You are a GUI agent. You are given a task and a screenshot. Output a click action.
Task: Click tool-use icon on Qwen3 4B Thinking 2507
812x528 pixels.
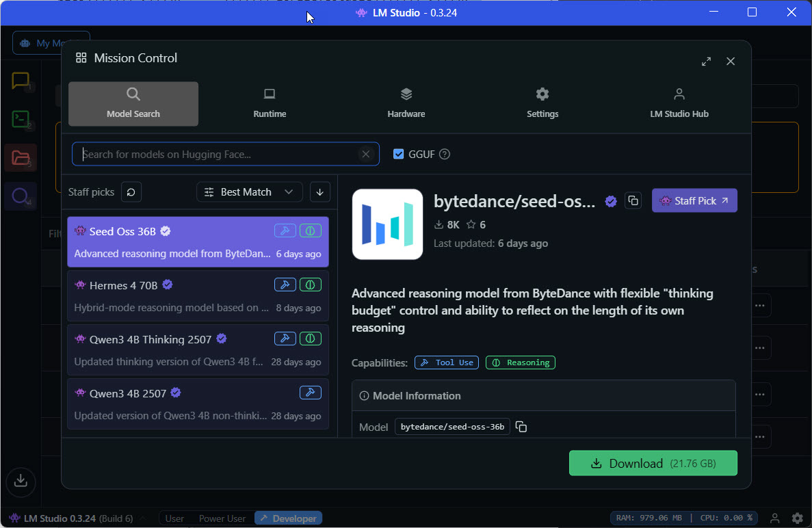click(285, 339)
